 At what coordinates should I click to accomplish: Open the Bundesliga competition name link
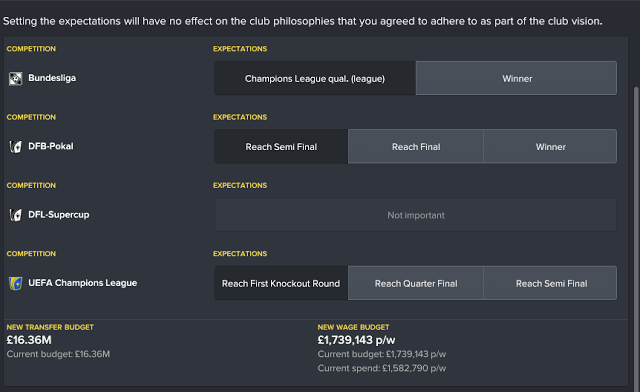tap(52, 78)
